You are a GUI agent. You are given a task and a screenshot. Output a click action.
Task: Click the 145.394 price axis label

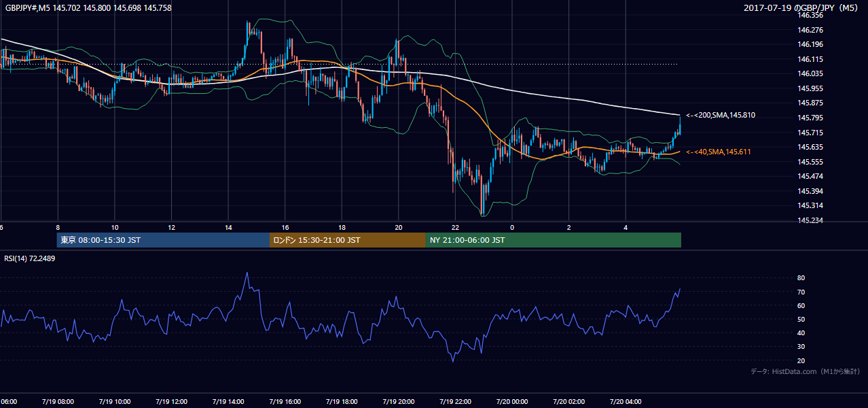[810, 191]
